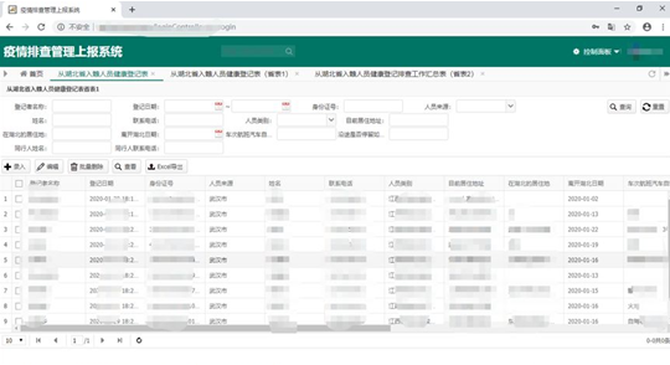
Task: Tick the checkbox for row 4
Action: pos(19,245)
